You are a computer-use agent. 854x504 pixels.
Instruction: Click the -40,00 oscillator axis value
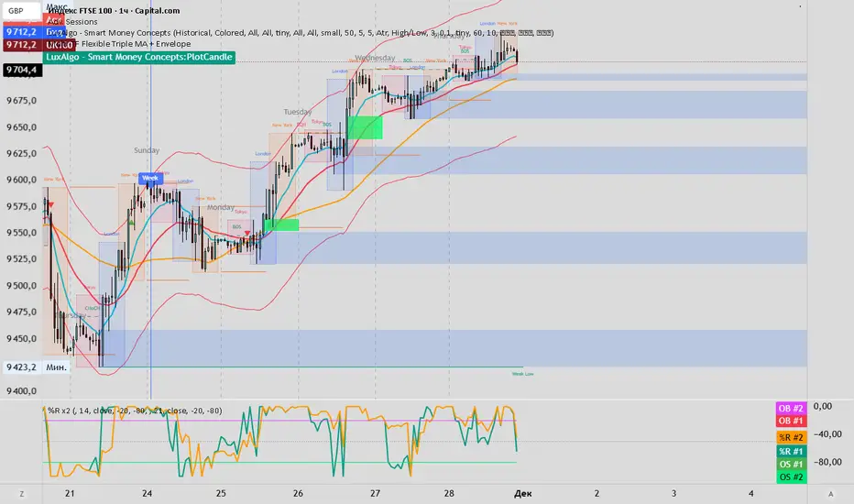coord(827,434)
